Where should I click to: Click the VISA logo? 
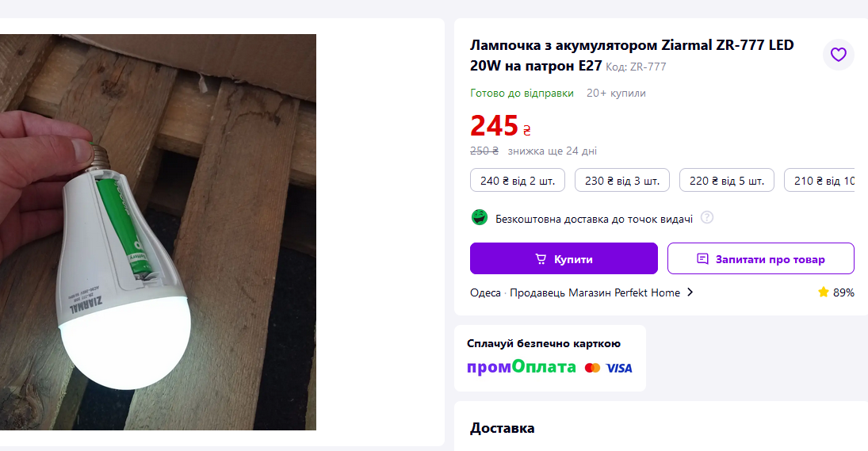(619, 368)
